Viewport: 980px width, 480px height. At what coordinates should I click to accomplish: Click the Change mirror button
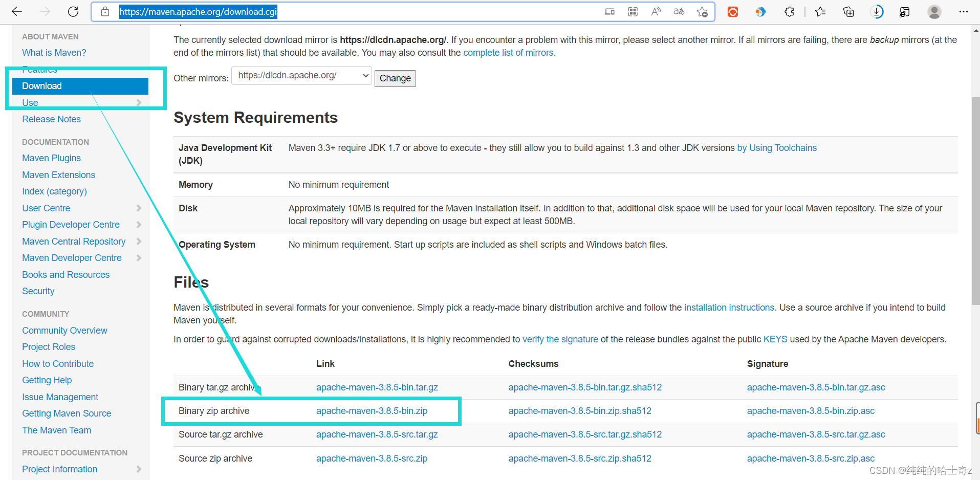pos(395,78)
